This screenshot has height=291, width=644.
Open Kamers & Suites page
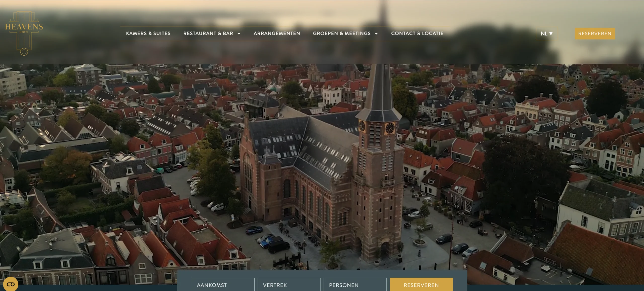(x=148, y=33)
